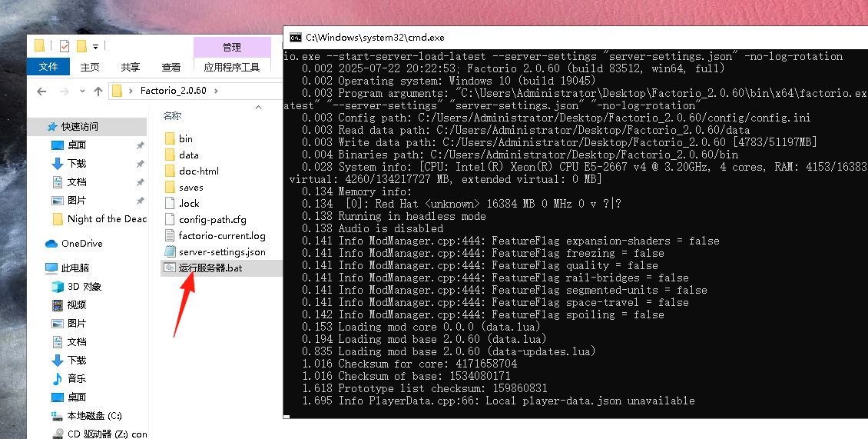868x439 pixels.
Task: Switch to the 主页 ribbon tab
Action: [x=90, y=67]
